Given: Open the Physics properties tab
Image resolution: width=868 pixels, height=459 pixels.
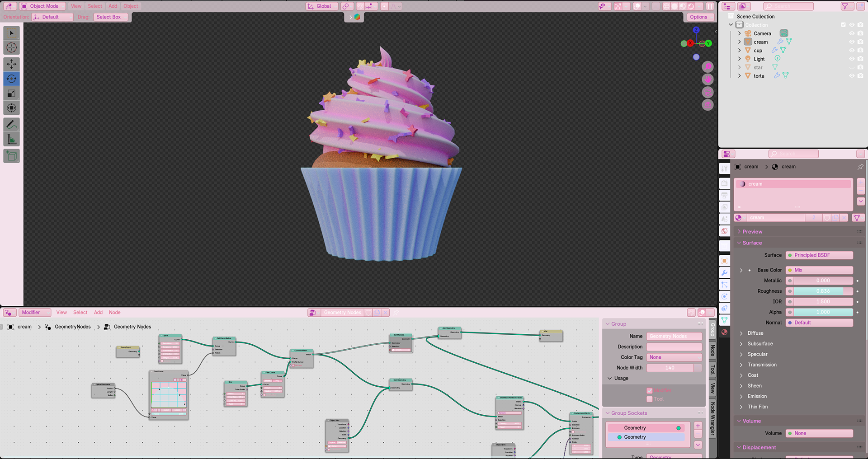Looking at the screenshot, I should point(724,296).
